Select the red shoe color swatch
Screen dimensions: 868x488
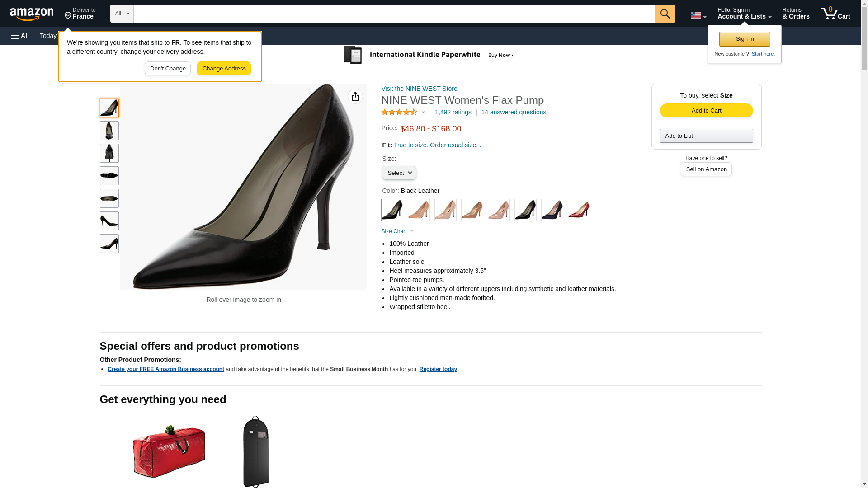(579, 210)
